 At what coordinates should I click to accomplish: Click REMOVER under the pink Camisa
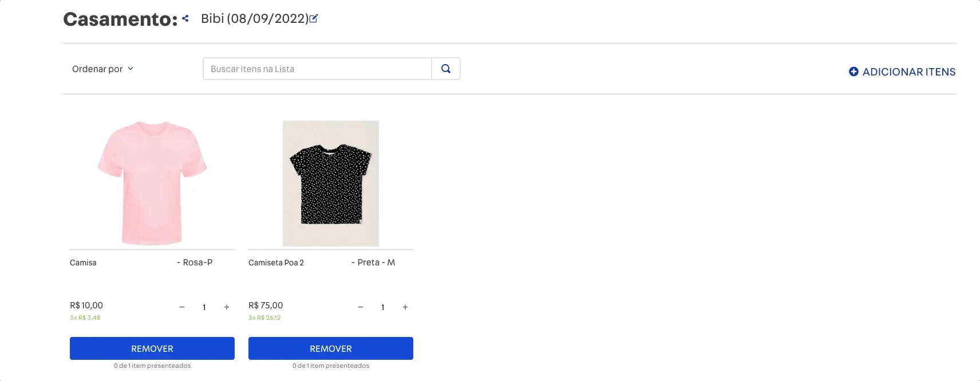pos(152,348)
